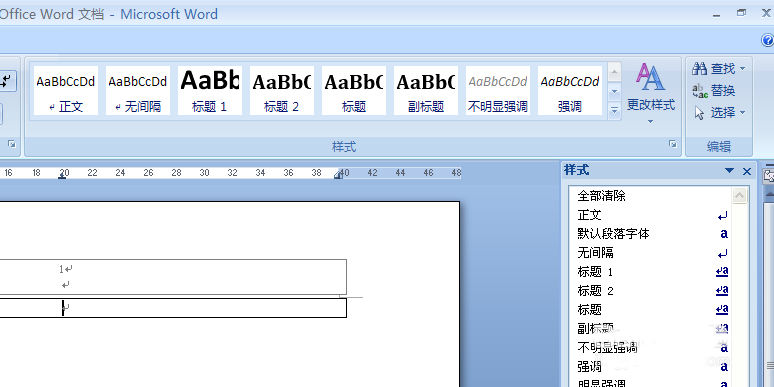774x387 pixels.
Task: Click the right indent marker on ruler
Action: [x=338, y=175]
